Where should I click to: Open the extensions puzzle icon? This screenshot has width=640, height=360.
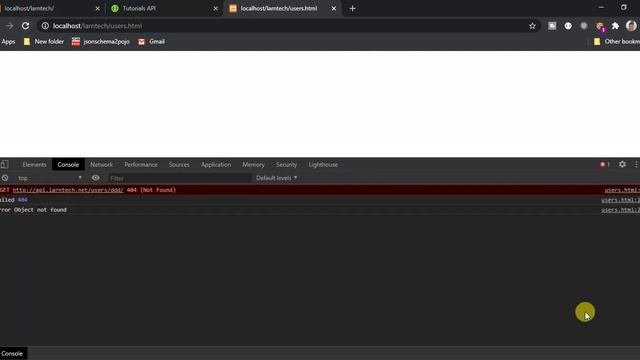(615, 26)
